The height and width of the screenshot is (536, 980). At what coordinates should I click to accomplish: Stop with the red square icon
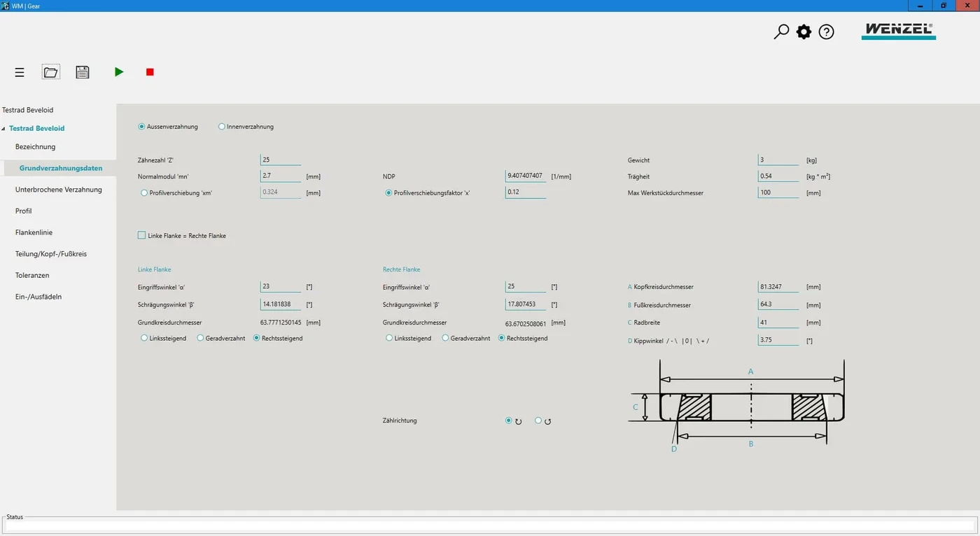pyautogui.click(x=150, y=72)
